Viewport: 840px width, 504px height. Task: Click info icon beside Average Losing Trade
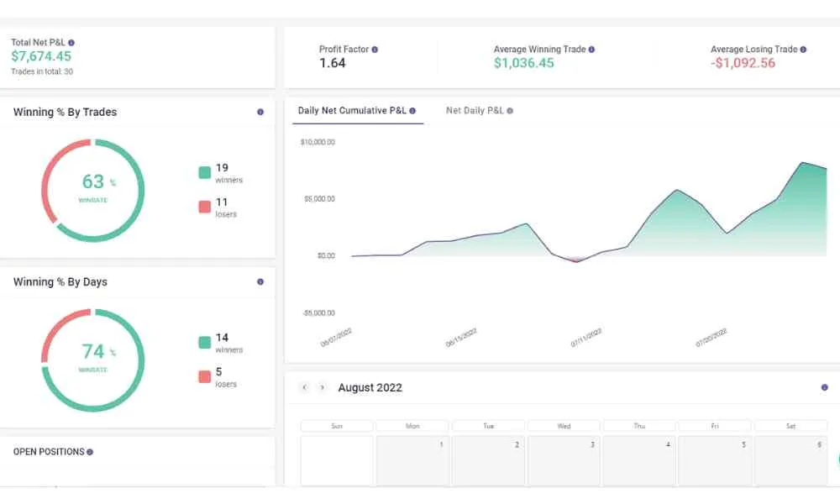click(803, 50)
